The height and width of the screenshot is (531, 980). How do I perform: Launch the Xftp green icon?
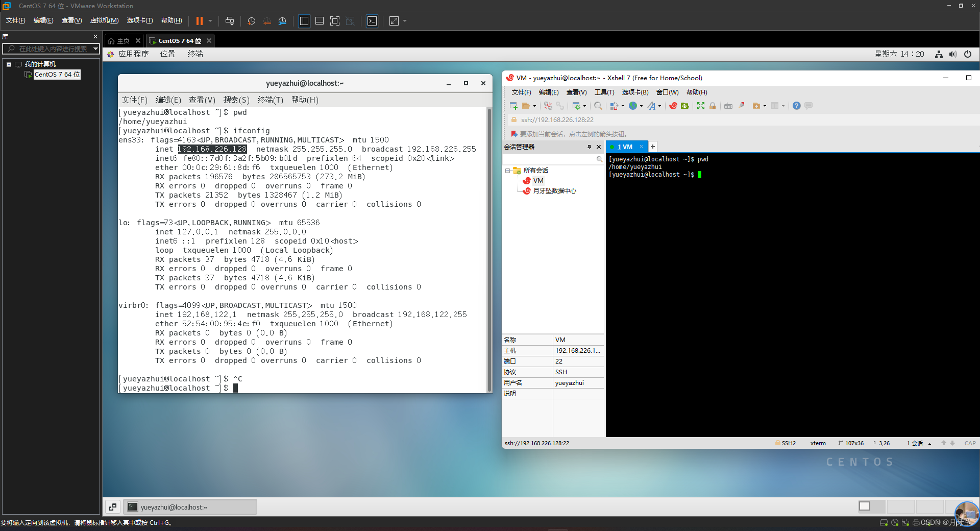pyautogui.click(x=685, y=106)
